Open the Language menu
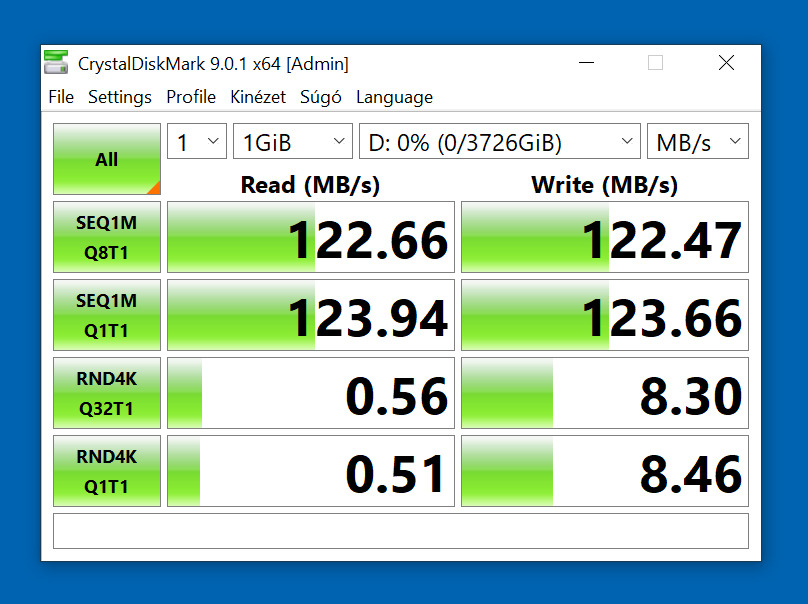 click(394, 97)
